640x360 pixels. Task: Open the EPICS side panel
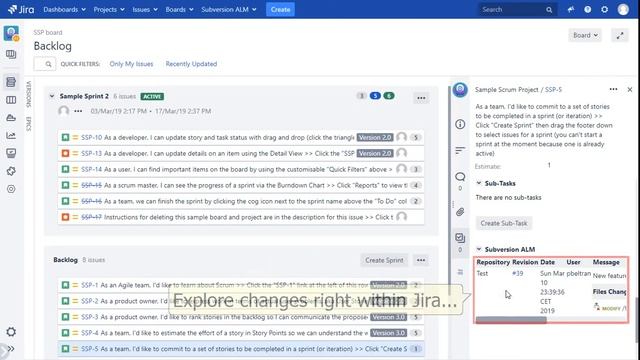(x=28, y=124)
